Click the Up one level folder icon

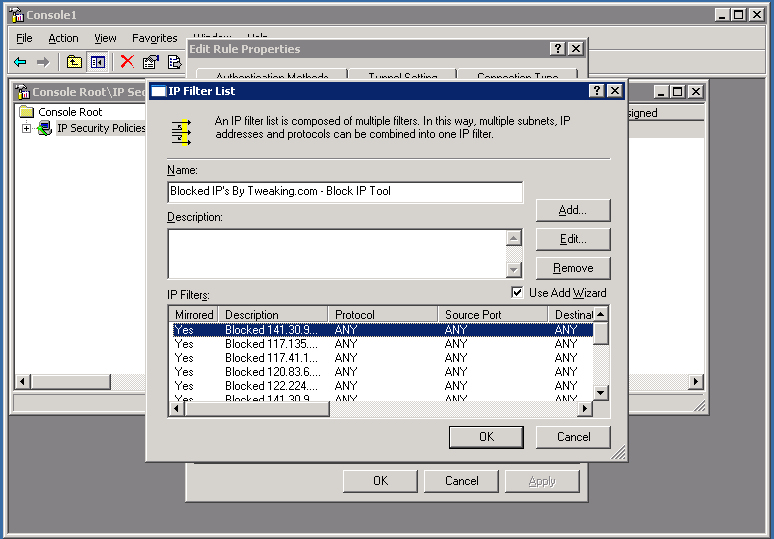click(x=75, y=62)
